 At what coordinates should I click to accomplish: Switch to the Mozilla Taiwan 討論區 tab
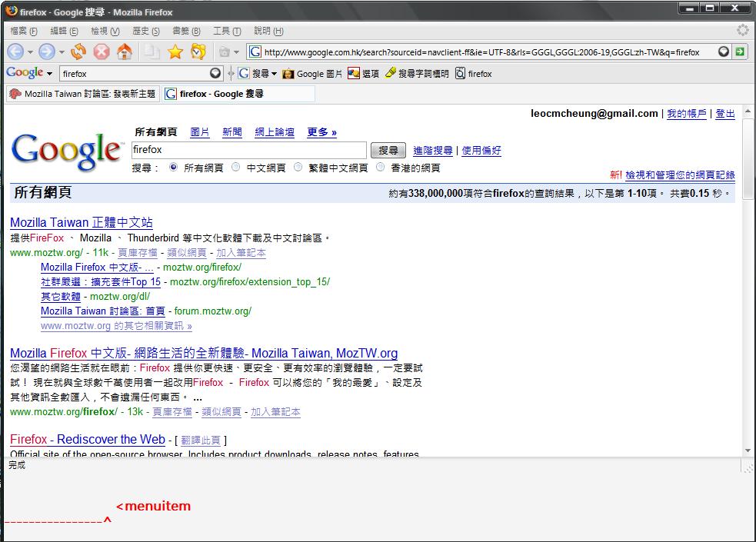[82, 94]
